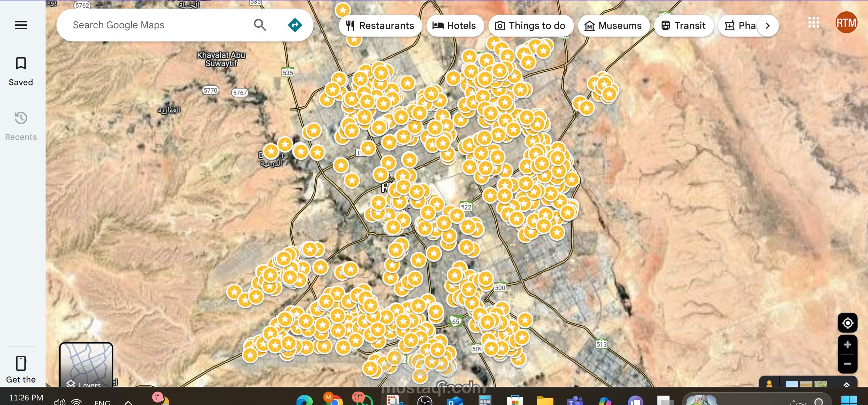This screenshot has width=868, height=405.
Task: Filter by the Restaurants chip
Action: [x=380, y=26]
